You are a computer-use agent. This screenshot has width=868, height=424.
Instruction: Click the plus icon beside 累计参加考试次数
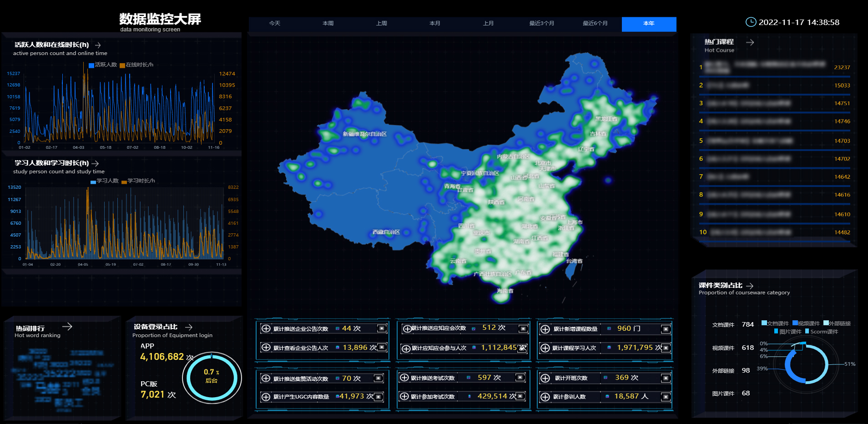(x=404, y=396)
